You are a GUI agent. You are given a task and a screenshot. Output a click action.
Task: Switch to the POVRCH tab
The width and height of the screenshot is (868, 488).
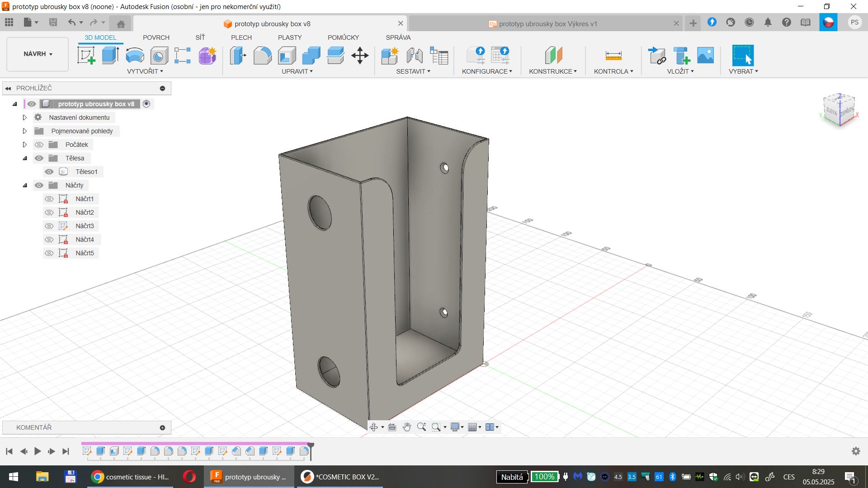pyautogui.click(x=156, y=38)
